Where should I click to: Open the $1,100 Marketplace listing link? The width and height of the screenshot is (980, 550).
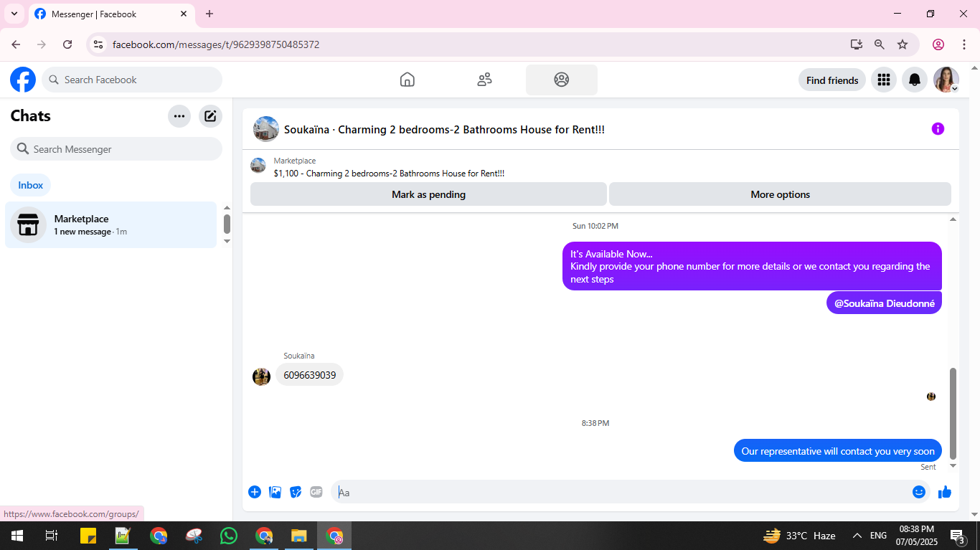tap(389, 174)
